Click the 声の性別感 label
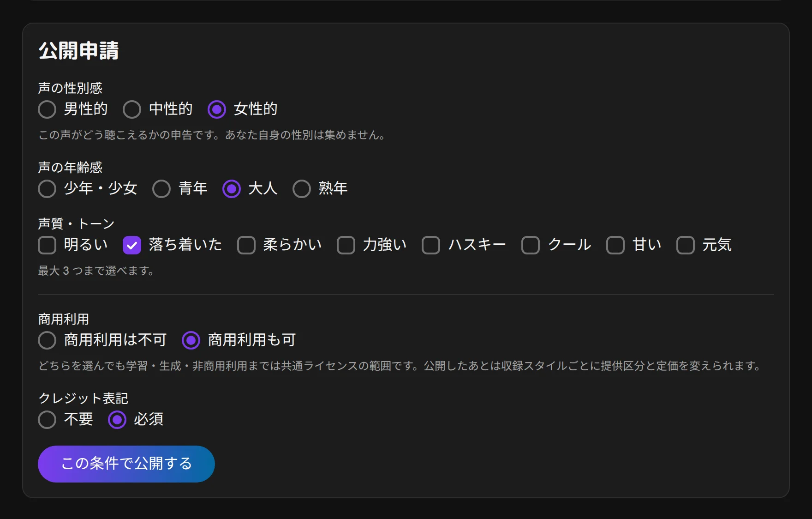This screenshot has width=812, height=519. coord(70,88)
